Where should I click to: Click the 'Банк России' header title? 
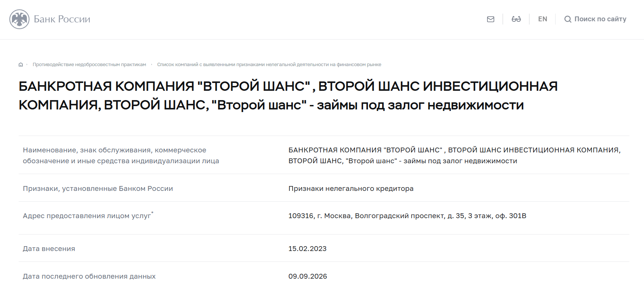(62, 19)
